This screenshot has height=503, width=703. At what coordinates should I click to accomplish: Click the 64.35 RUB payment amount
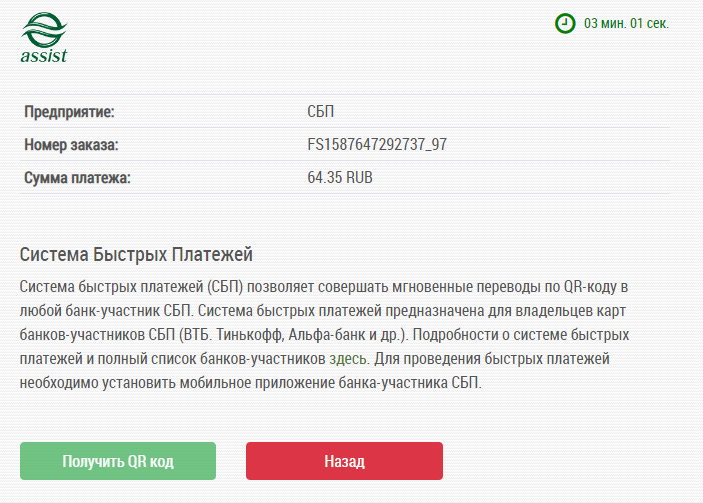[x=341, y=178]
